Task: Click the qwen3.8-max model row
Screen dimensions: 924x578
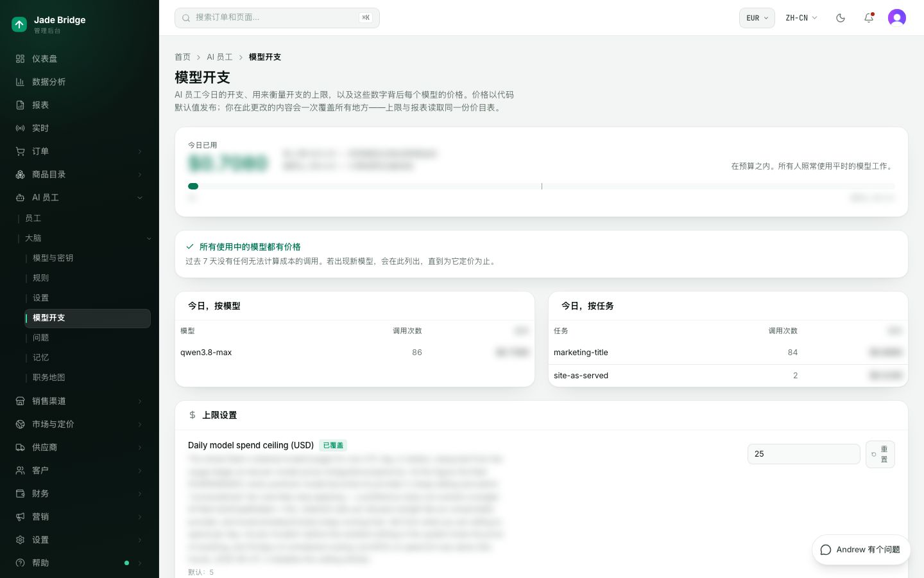Action: [355, 353]
